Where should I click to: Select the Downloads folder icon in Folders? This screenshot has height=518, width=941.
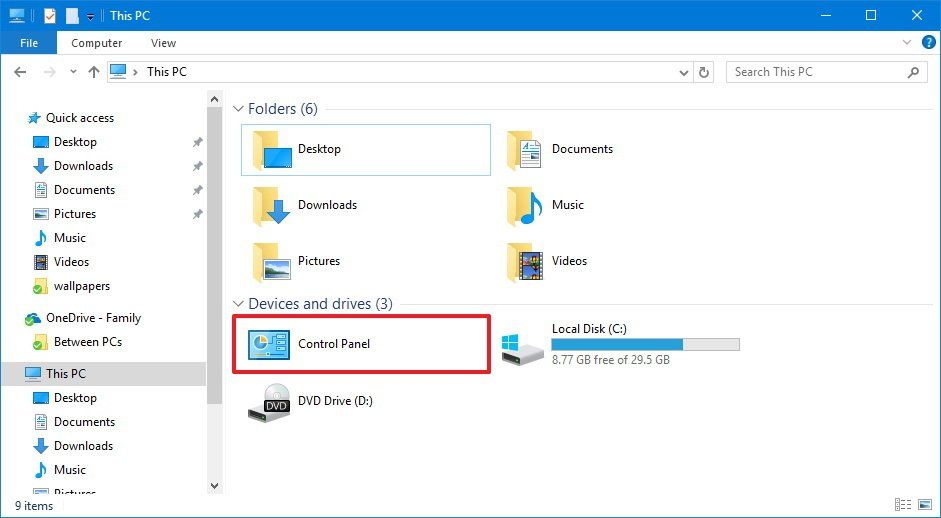tap(271, 205)
